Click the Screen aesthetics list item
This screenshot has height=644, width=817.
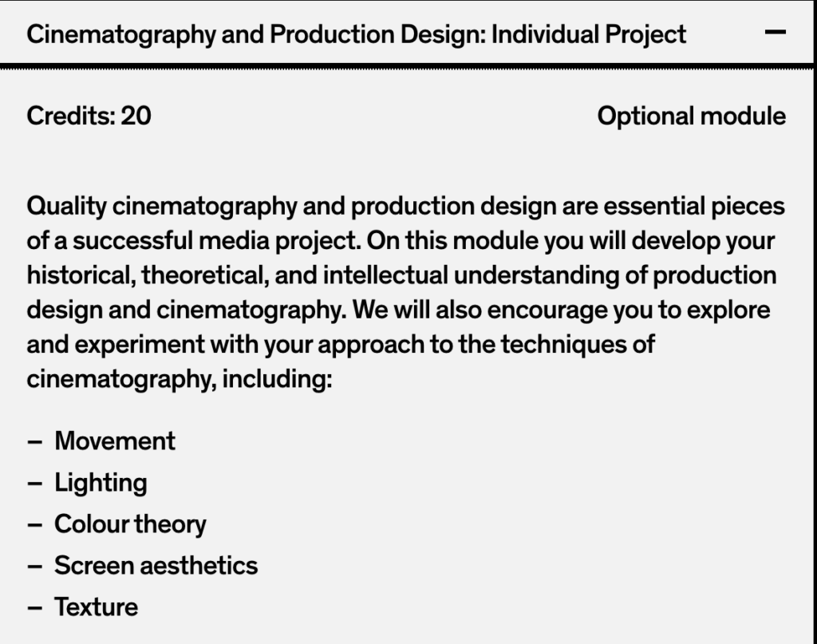pos(156,565)
